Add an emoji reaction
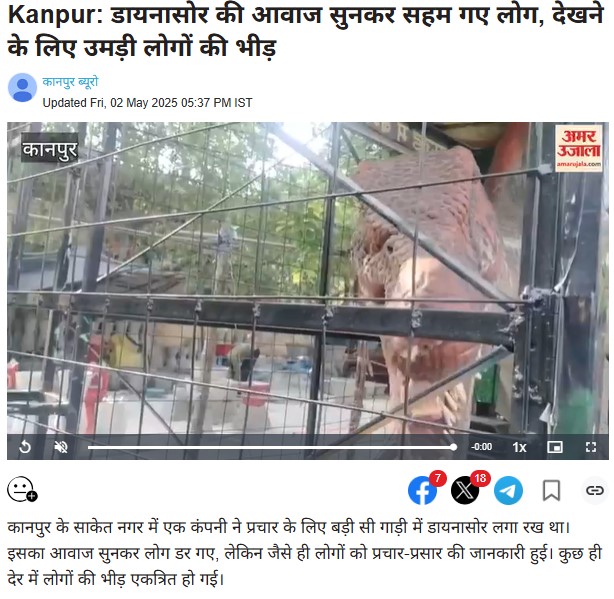Viewport: 614px width, 599px height. coord(22,489)
